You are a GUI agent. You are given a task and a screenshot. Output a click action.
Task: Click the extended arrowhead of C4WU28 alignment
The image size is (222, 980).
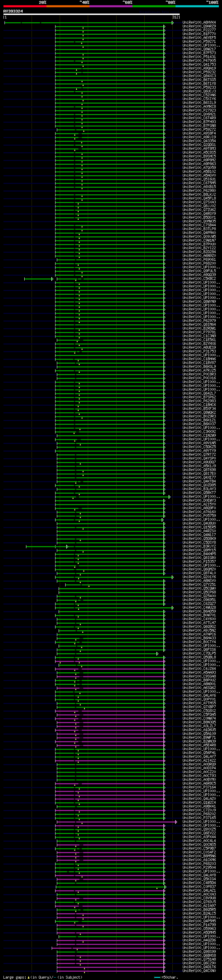173,608
